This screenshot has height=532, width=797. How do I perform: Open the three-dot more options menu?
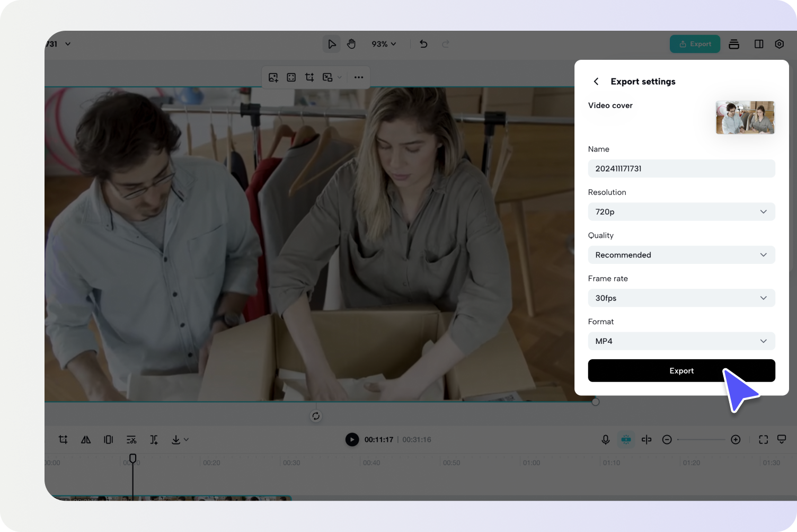[x=359, y=77]
